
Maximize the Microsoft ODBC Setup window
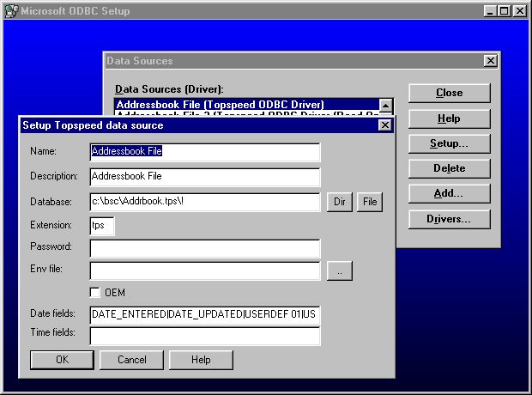505,11
